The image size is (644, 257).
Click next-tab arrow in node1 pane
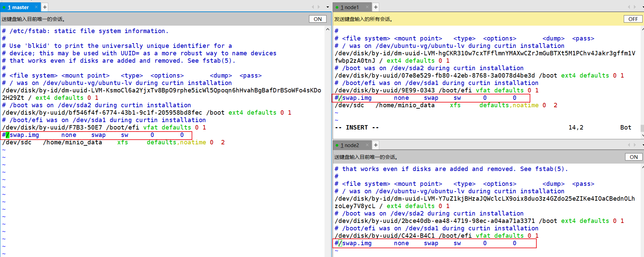[x=635, y=7]
